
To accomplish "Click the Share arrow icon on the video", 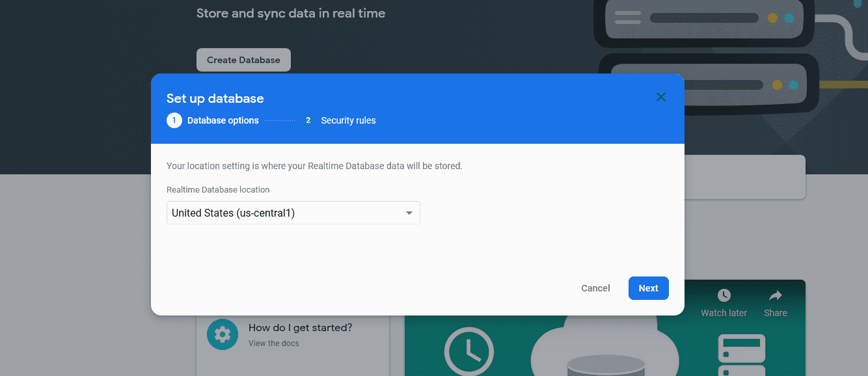I will click(x=775, y=296).
